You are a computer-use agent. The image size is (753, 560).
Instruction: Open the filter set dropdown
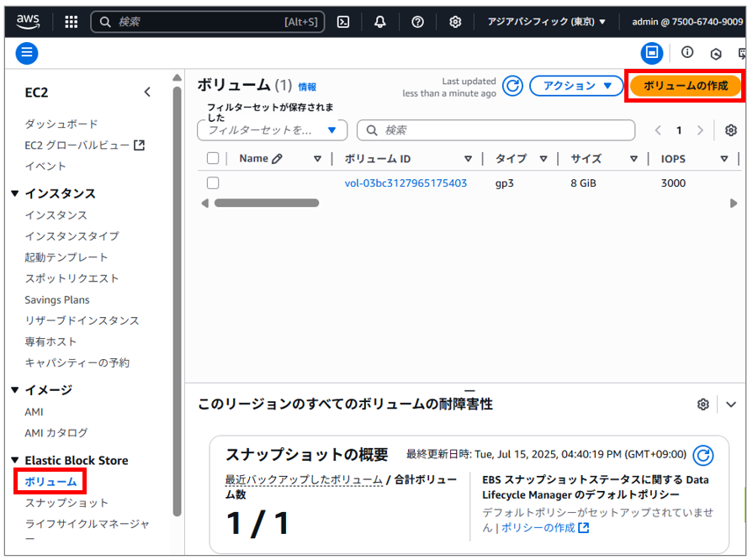pyautogui.click(x=272, y=130)
